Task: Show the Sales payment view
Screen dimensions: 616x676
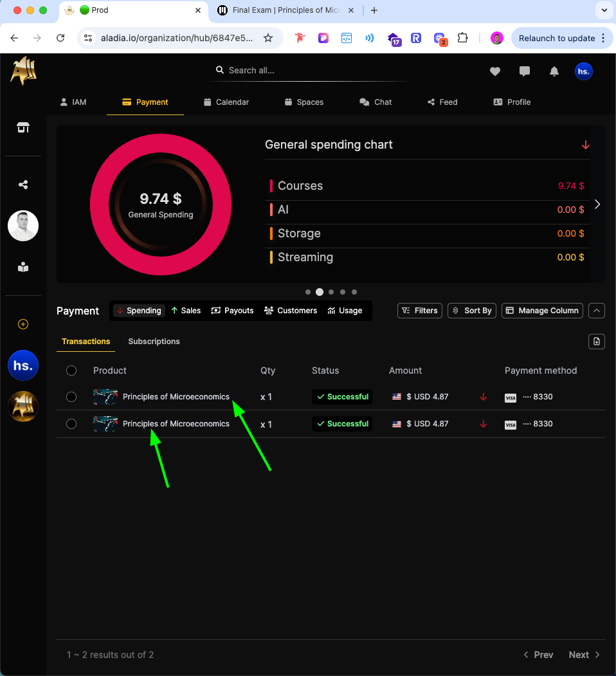Action: [x=186, y=311]
